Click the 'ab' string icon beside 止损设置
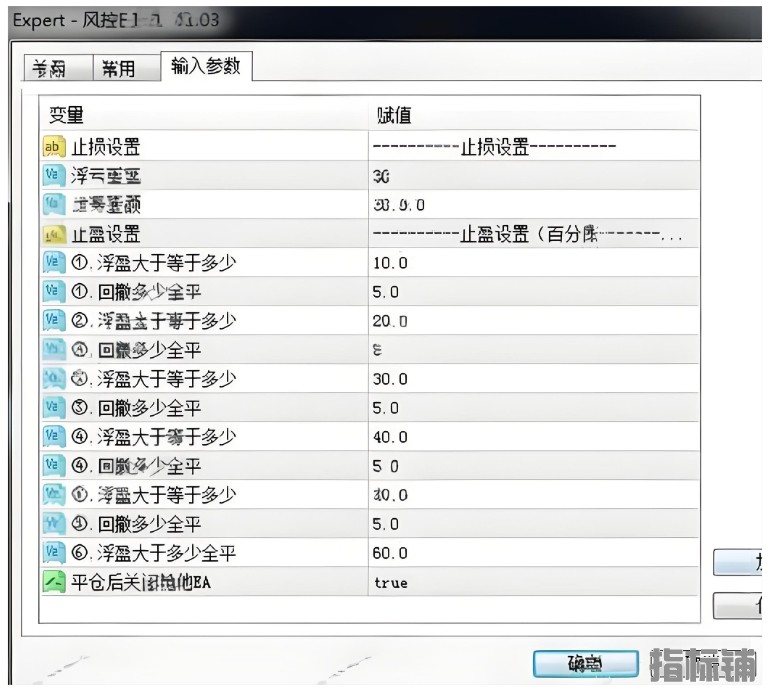 pos(54,147)
